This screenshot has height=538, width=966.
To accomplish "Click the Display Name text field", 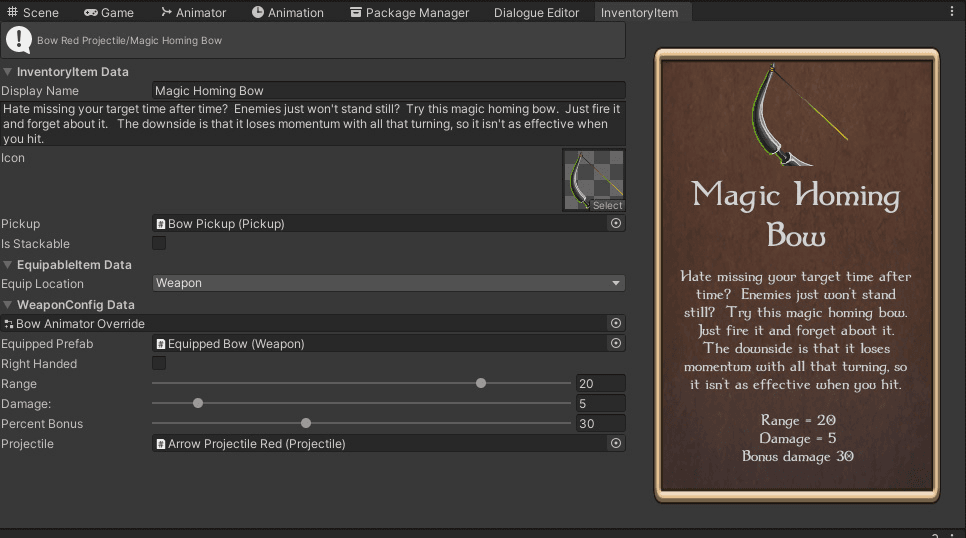I will (x=389, y=91).
